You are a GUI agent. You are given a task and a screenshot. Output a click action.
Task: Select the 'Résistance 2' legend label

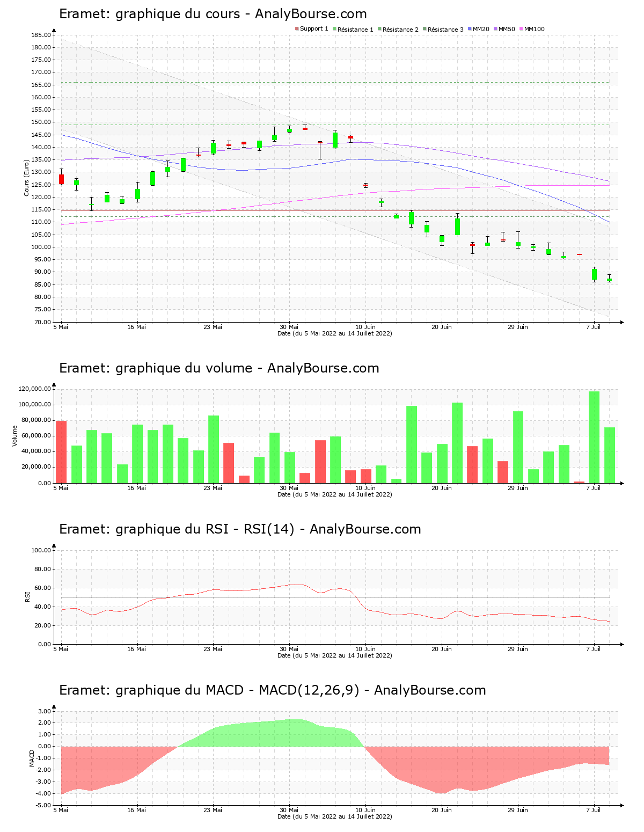click(x=400, y=29)
